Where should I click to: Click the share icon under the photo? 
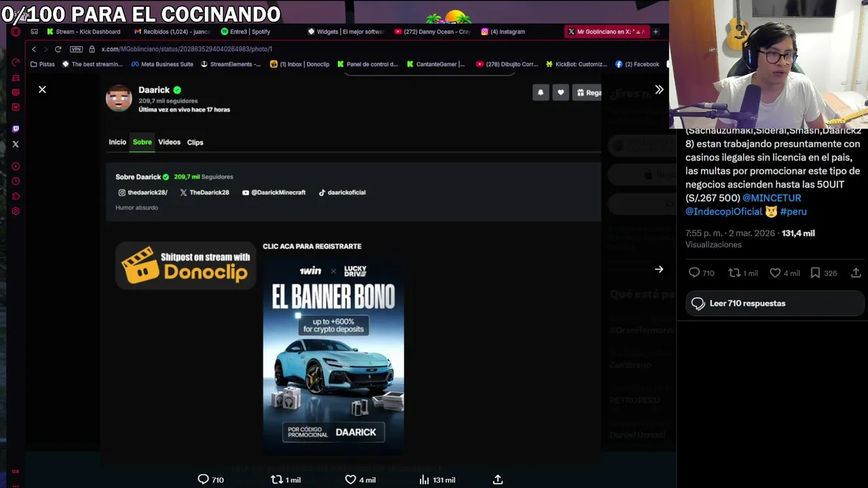(x=498, y=479)
